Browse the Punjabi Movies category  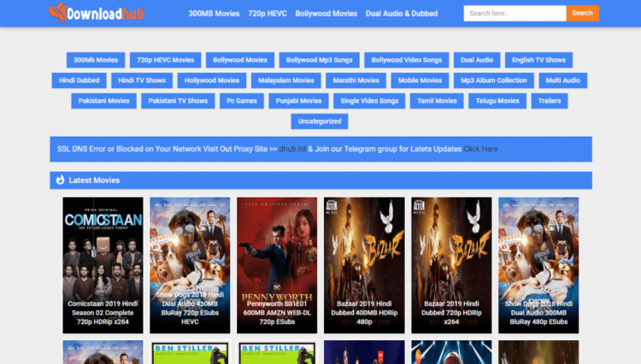pos(298,101)
